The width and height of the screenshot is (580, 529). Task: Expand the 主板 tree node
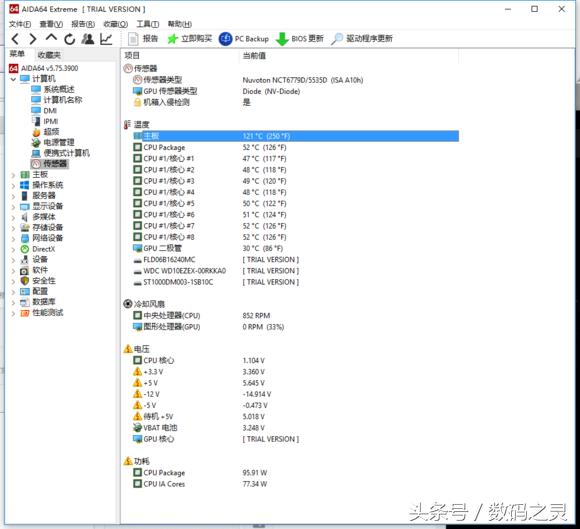13,175
